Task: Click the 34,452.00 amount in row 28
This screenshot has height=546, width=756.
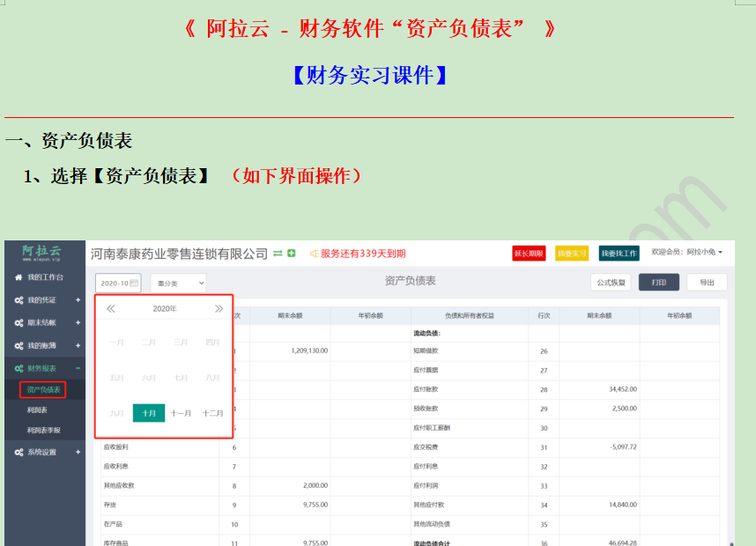Action: [x=622, y=389]
